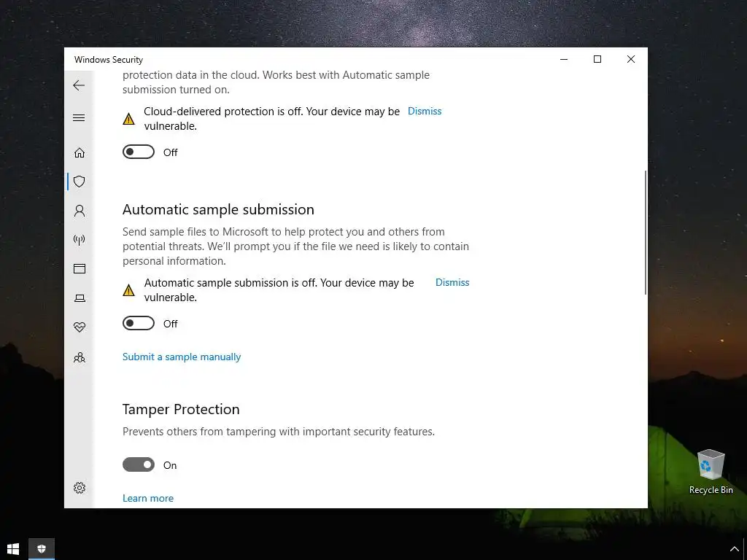Click 'Send sample files to Microsoft' description
Viewport: 747px width, 560px height.
[x=296, y=246]
